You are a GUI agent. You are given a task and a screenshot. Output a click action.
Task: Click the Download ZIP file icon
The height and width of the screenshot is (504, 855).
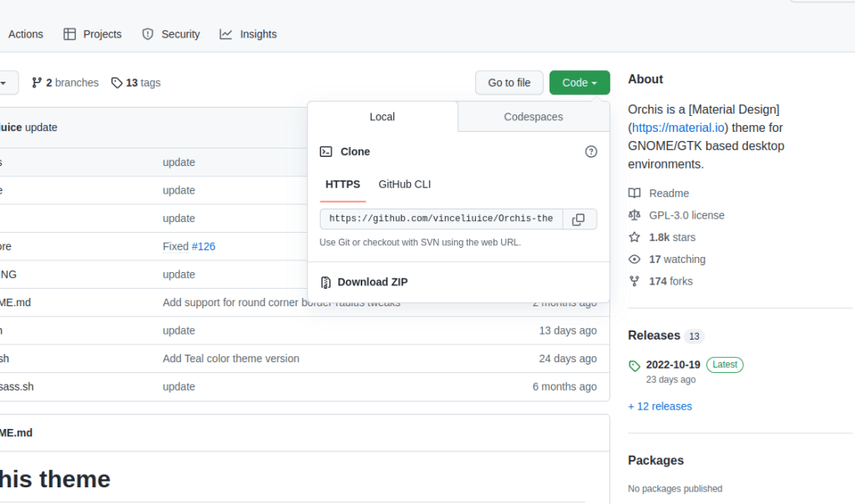click(x=326, y=282)
